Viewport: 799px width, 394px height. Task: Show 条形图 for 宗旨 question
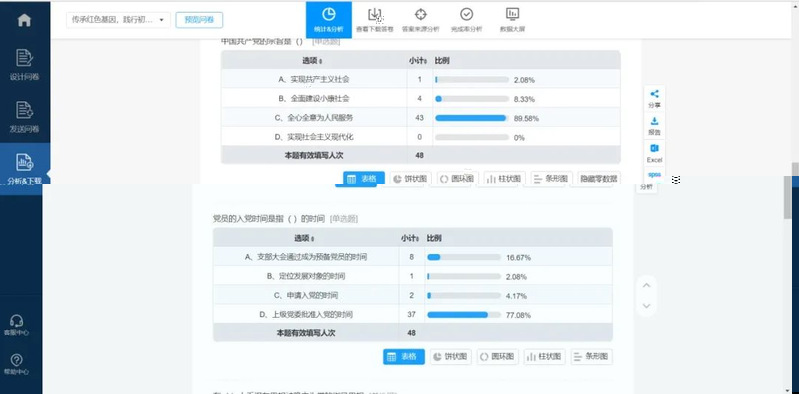point(551,179)
